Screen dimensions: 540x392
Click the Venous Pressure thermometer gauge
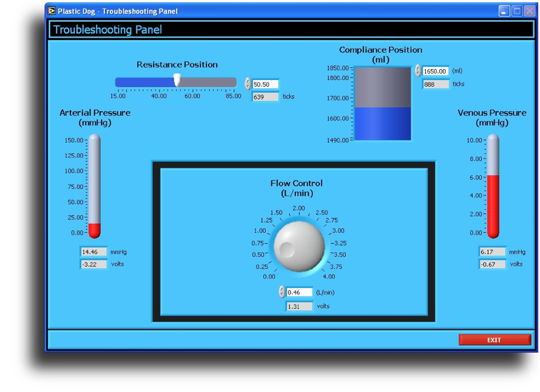[x=492, y=185]
